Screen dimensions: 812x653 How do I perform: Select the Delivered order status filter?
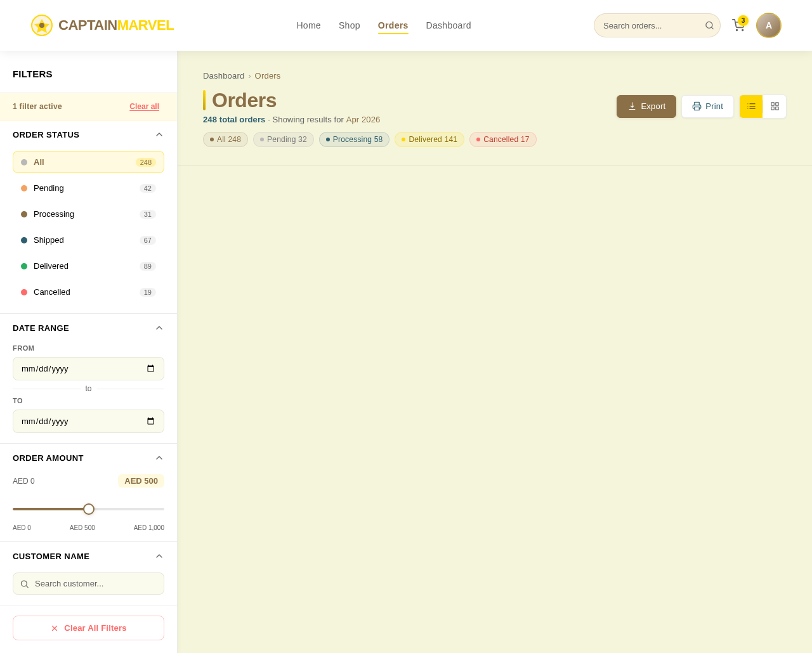tap(88, 265)
